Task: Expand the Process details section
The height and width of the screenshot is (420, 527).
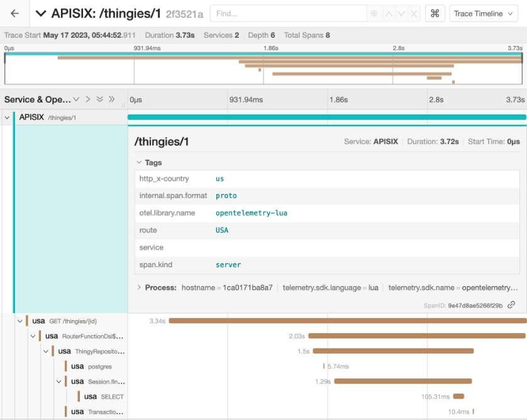Action: coord(139,287)
